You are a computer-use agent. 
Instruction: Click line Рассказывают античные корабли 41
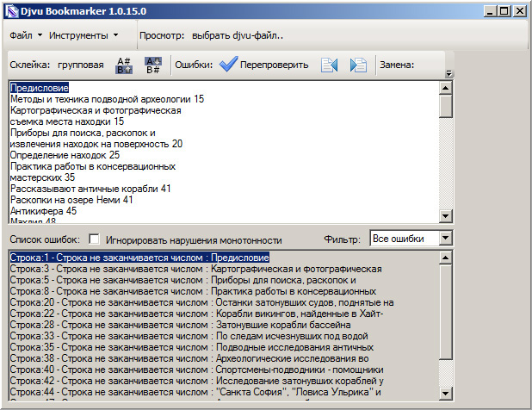click(x=90, y=189)
